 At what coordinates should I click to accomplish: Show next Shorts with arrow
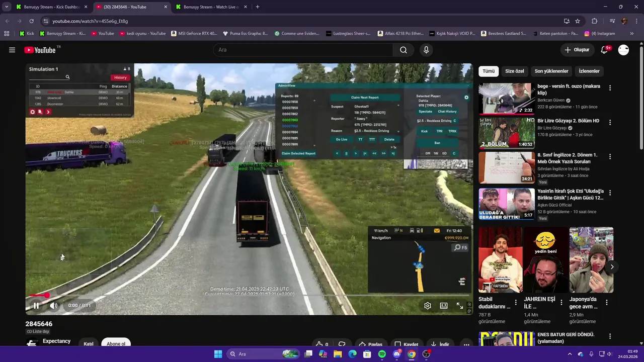tap(612, 267)
